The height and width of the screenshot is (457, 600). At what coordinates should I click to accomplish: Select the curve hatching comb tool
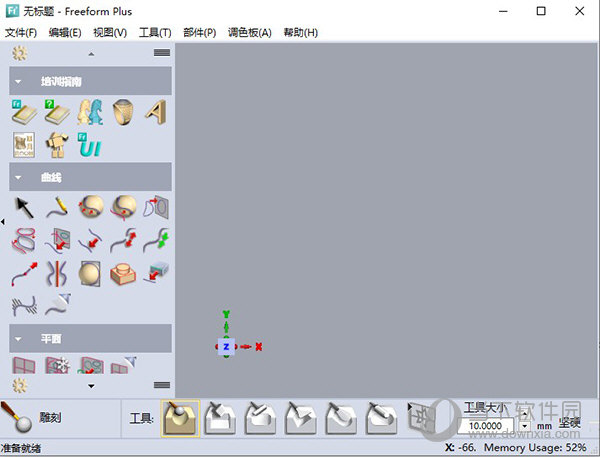pyautogui.click(x=24, y=306)
